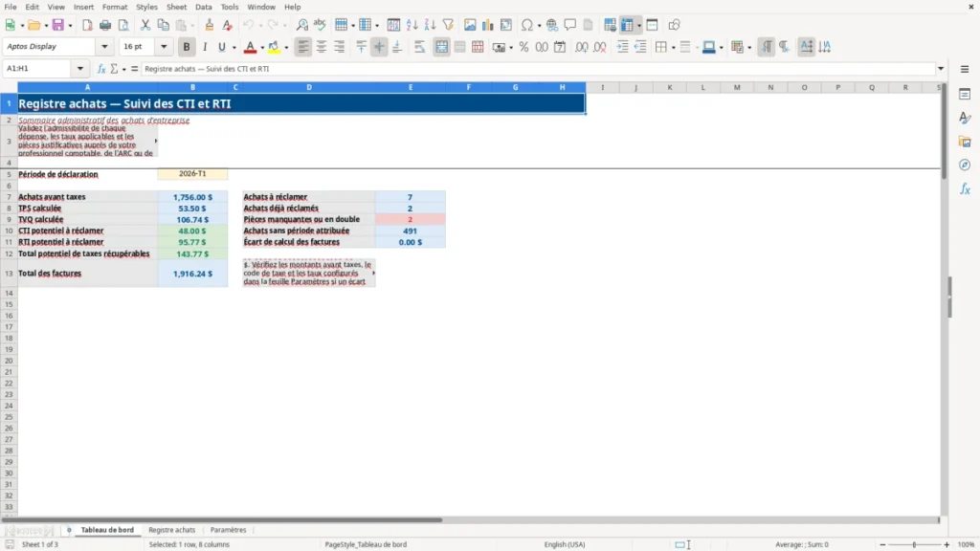The width and height of the screenshot is (980, 551).
Task: Open Find and Replace tool
Action: (x=301, y=25)
